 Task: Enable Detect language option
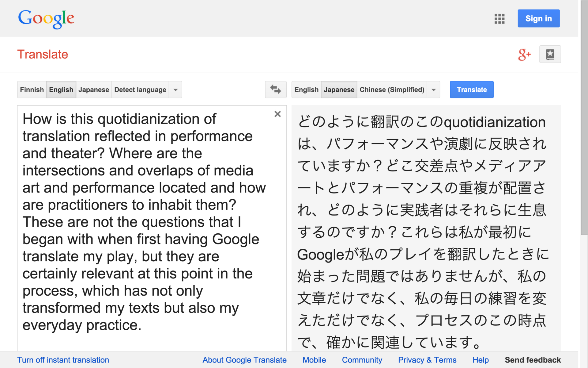pos(140,90)
